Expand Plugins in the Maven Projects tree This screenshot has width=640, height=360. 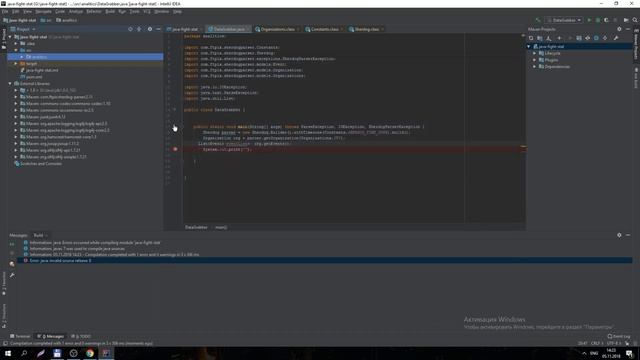pos(534,60)
